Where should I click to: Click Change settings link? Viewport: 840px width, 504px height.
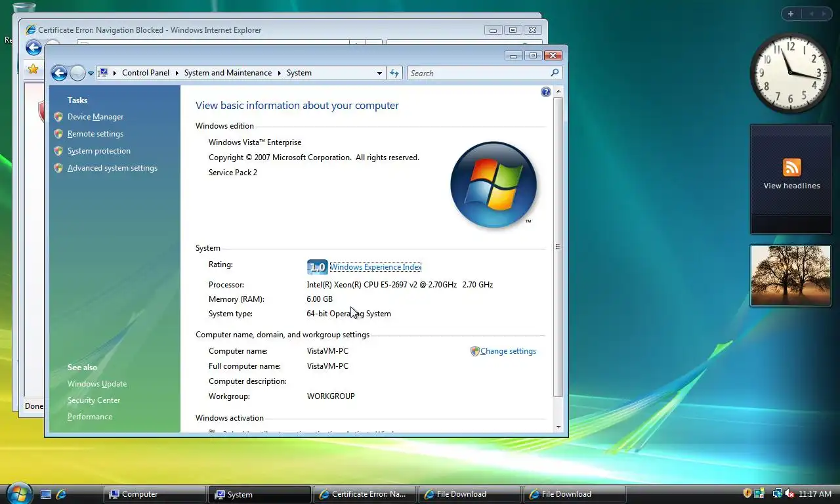508,351
